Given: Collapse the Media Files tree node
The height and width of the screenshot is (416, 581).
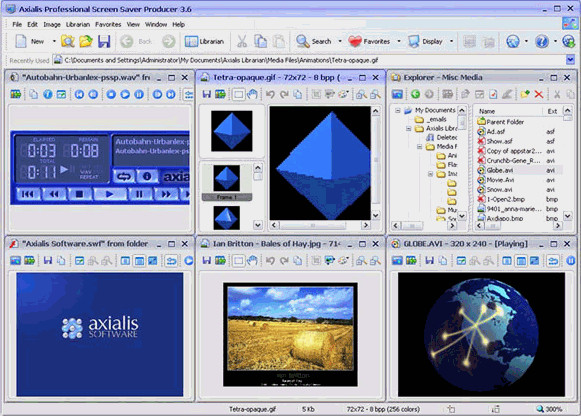Looking at the screenshot, I should coord(419,147).
